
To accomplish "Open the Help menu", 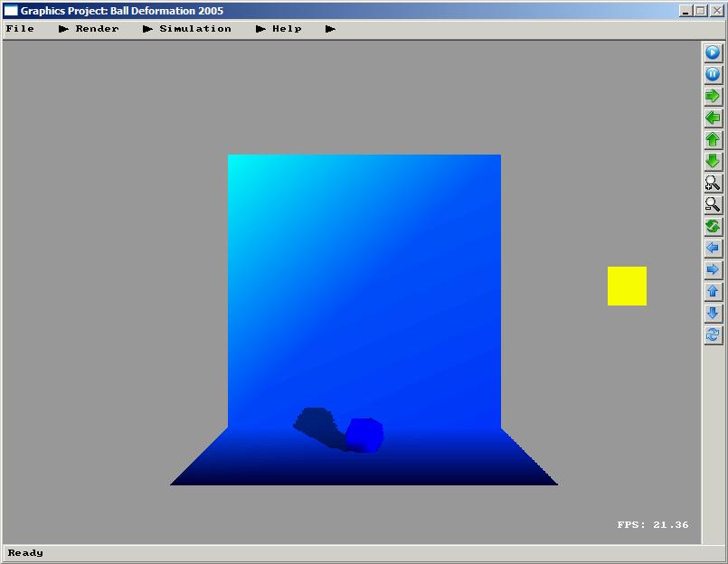I will [x=287, y=29].
